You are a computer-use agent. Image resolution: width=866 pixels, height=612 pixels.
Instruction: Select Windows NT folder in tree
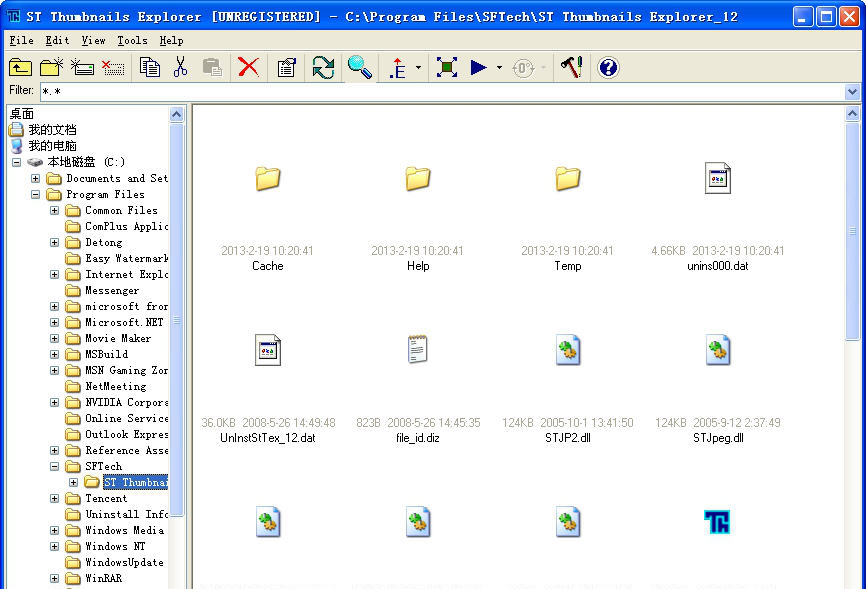pyautogui.click(x=115, y=547)
